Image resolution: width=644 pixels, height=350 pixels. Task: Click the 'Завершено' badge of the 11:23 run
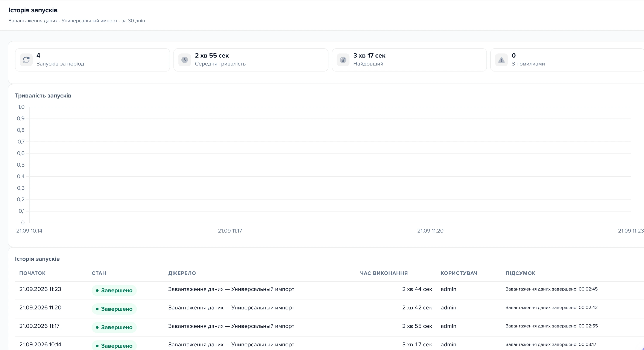coord(114,291)
